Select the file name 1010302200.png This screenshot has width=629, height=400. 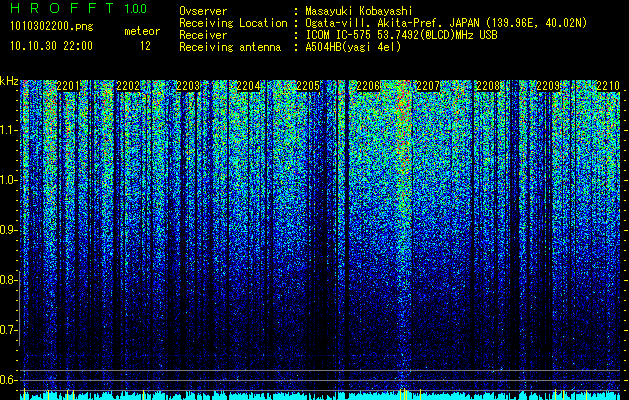point(52,27)
